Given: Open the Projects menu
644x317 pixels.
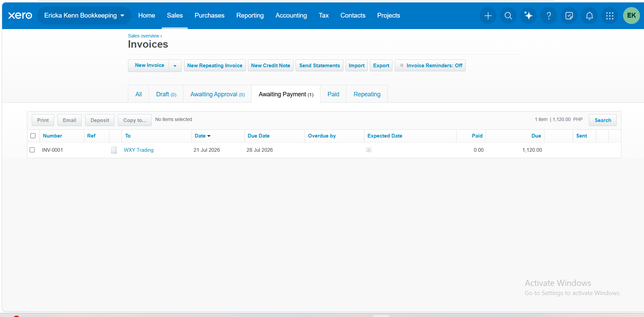Looking at the screenshot, I should point(388,16).
